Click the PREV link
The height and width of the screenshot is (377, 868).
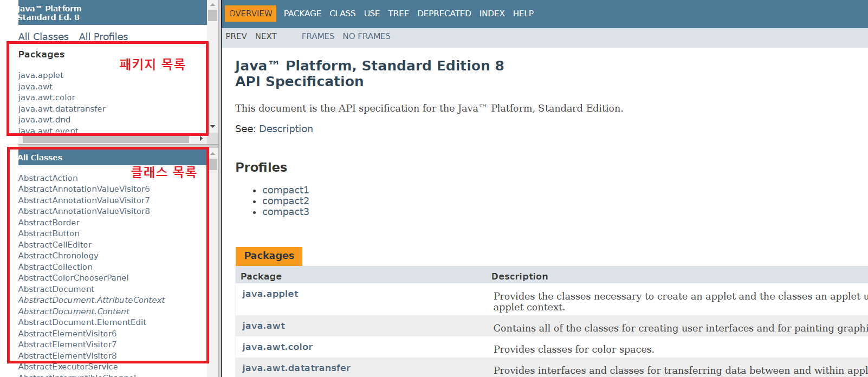pos(236,36)
